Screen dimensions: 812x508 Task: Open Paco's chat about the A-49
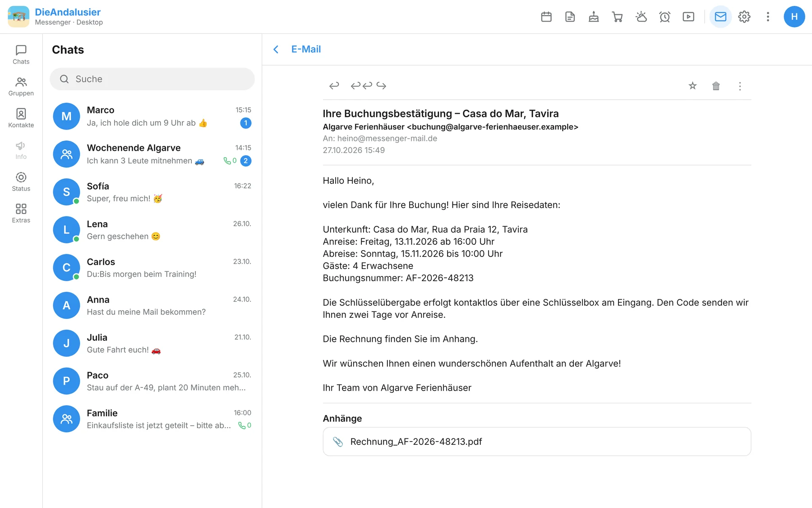point(152,381)
